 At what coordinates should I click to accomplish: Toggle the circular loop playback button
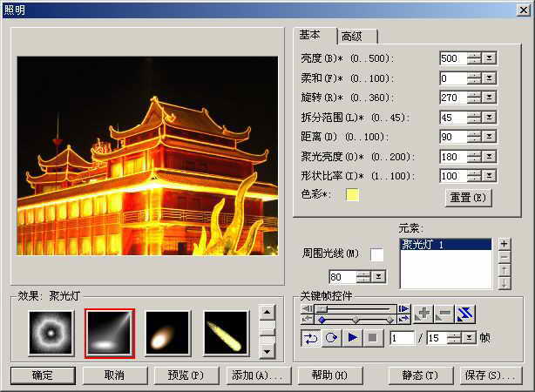click(330, 337)
